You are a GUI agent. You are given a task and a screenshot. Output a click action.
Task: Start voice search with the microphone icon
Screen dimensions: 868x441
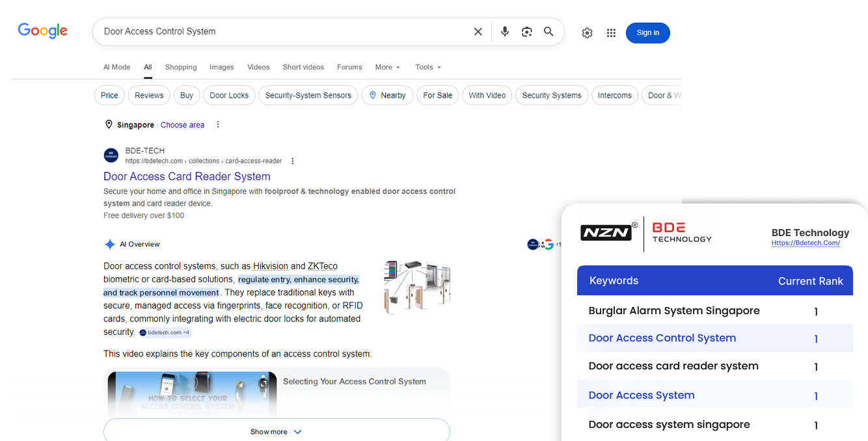(505, 32)
